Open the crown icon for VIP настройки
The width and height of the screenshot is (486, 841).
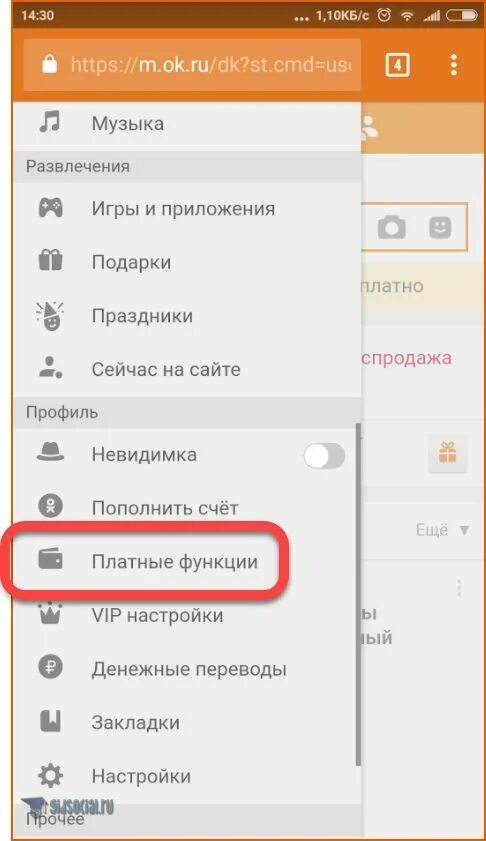click(50, 613)
